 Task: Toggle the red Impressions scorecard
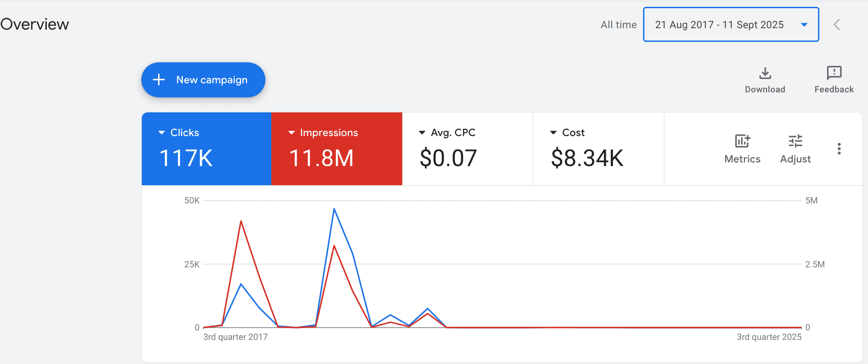(x=337, y=149)
